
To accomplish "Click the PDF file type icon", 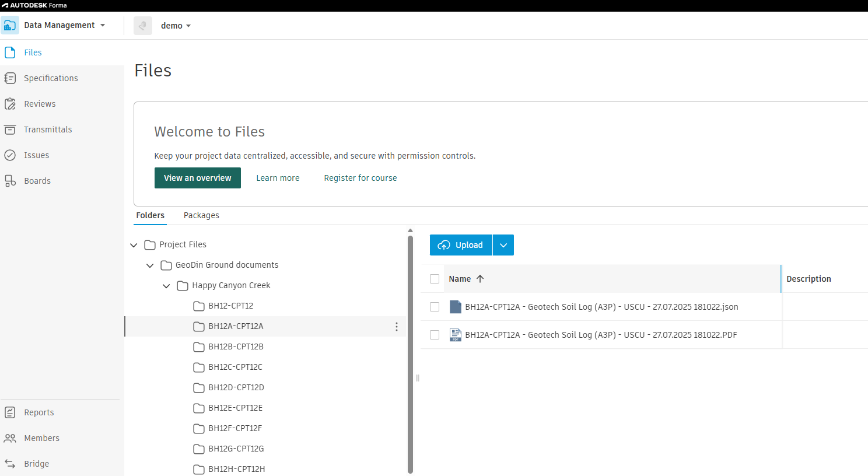I will click(x=456, y=335).
